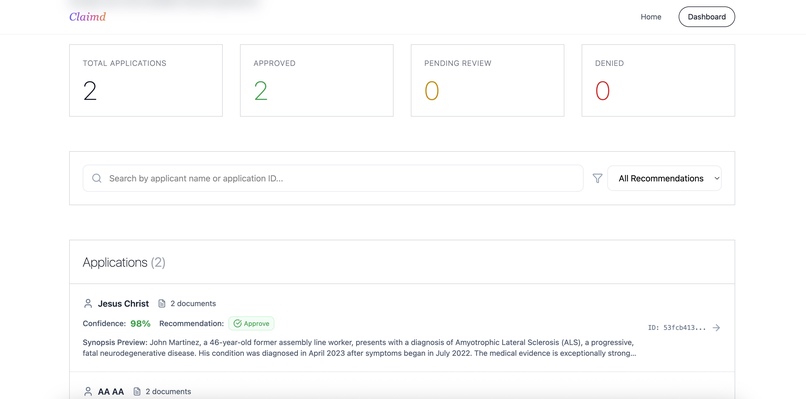This screenshot has height=399, width=806.
Task: Click "2 documents" in AA AA row
Action: pyautogui.click(x=168, y=391)
